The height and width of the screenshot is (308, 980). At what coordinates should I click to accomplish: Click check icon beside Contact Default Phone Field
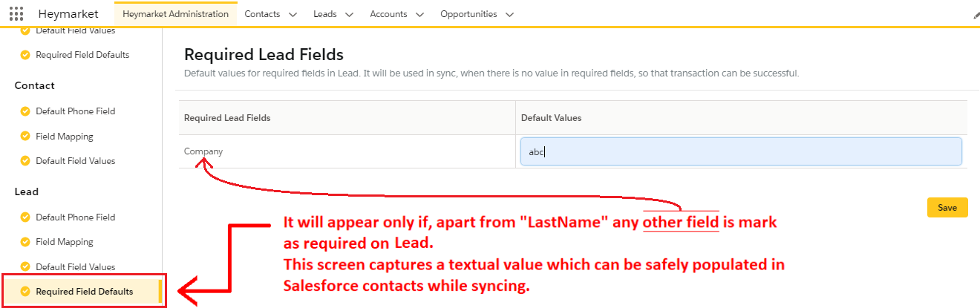25,111
